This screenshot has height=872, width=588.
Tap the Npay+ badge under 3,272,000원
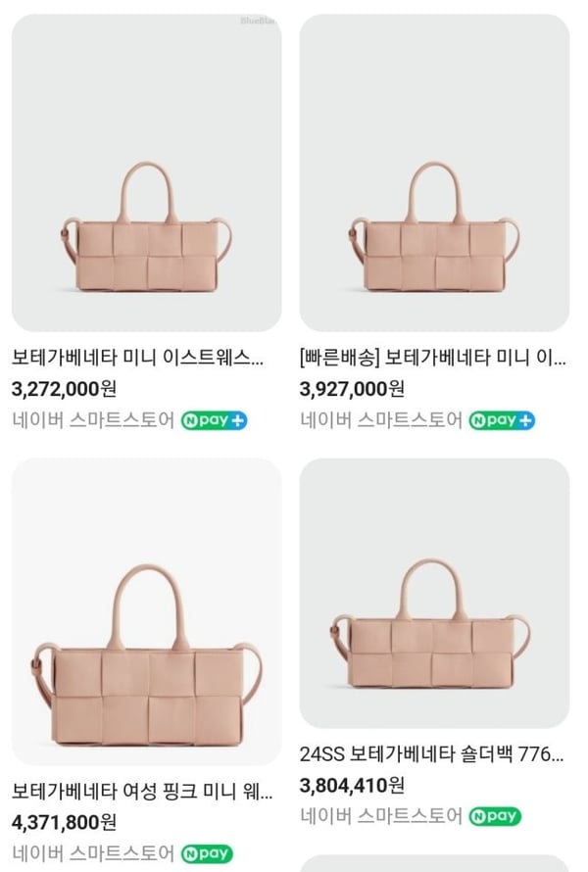215,420
